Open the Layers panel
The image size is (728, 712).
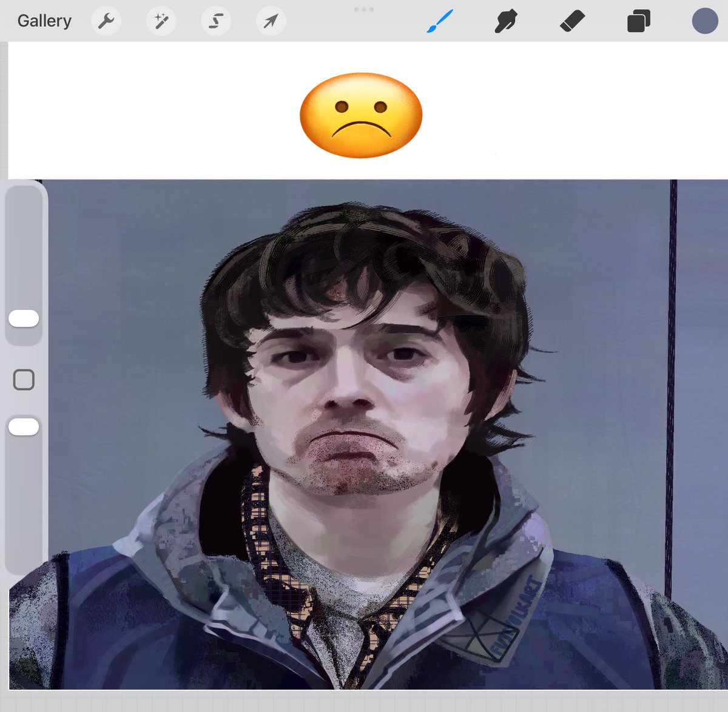tap(639, 21)
